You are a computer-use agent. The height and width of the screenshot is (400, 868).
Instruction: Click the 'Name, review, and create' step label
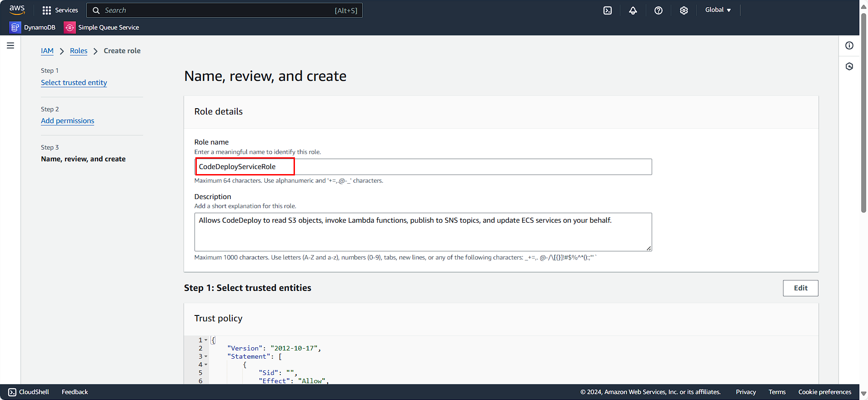[x=83, y=159]
